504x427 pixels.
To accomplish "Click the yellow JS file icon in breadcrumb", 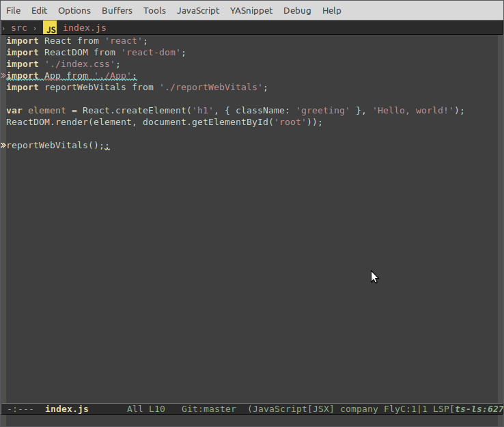I will pyautogui.click(x=51, y=28).
